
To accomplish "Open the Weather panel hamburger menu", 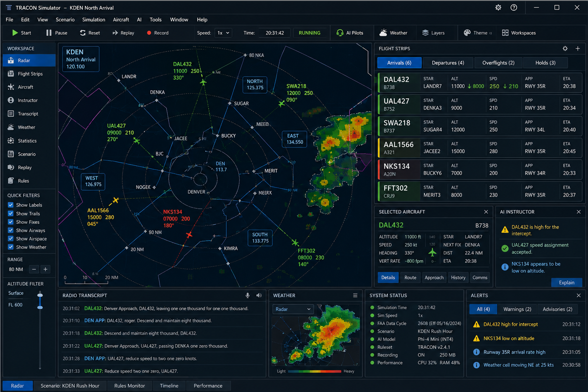I will tap(355, 295).
